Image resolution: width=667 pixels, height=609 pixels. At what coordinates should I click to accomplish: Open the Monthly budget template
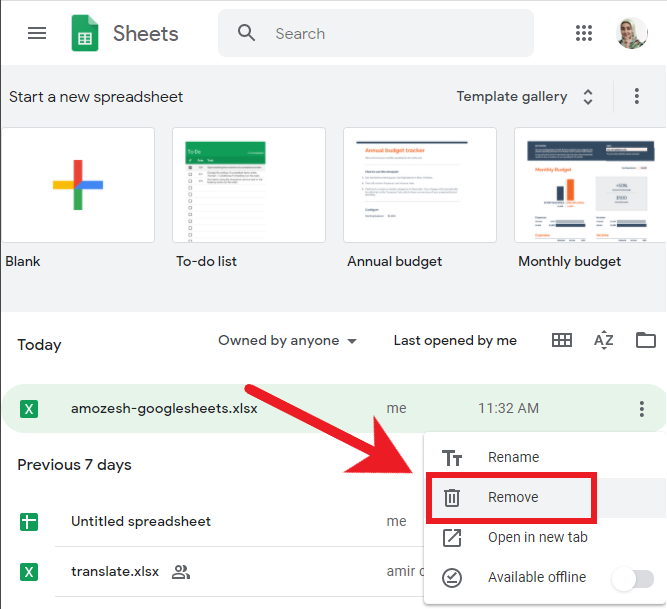coord(590,185)
